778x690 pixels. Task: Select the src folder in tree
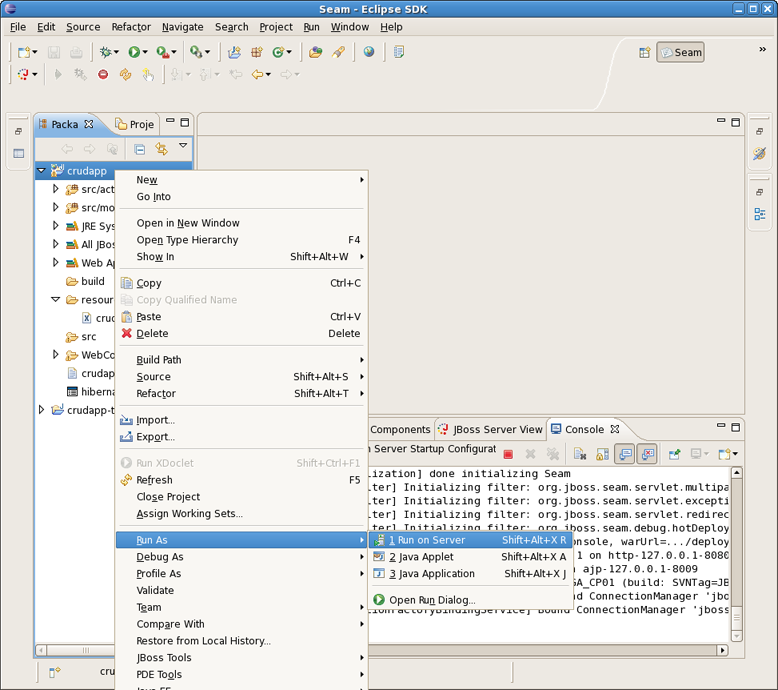(81, 336)
